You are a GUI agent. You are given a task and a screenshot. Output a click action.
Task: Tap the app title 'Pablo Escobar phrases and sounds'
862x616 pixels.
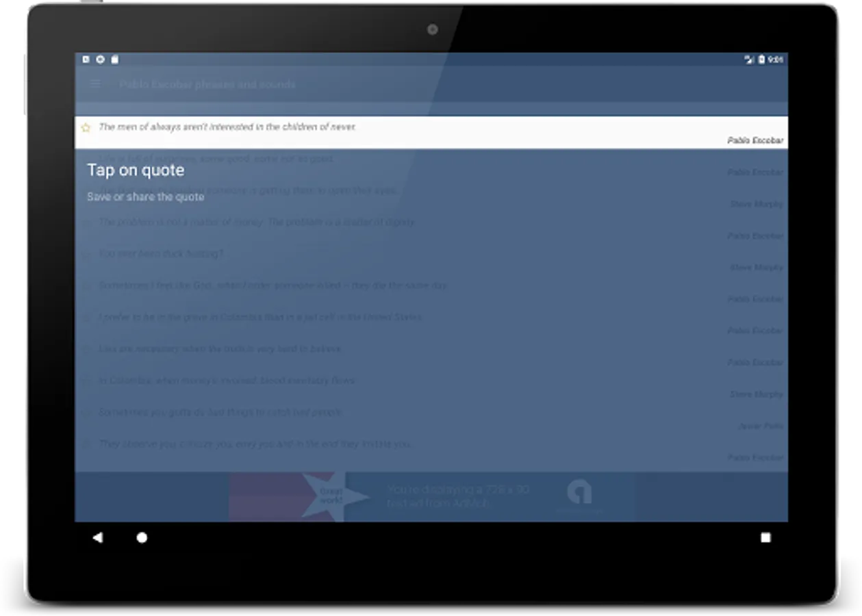[x=207, y=84]
